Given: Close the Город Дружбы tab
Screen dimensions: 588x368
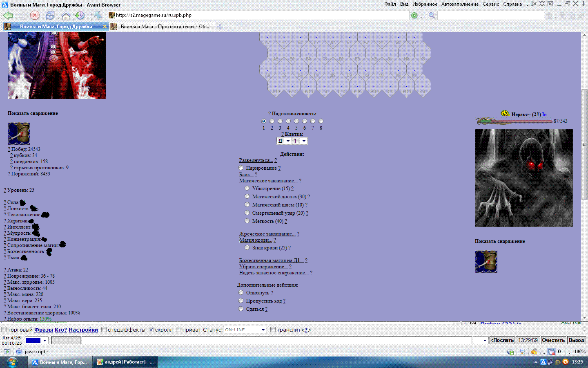Looking at the screenshot, I should [x=105, y=27].
